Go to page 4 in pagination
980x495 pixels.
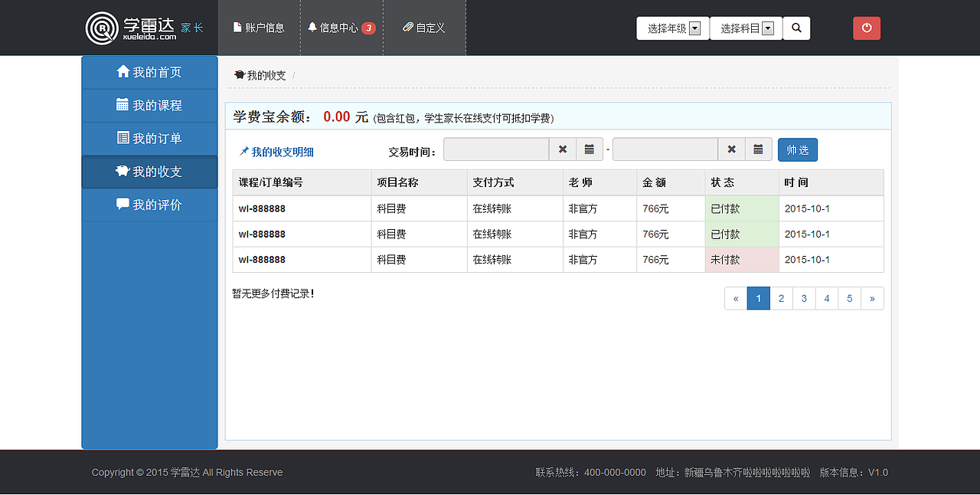click(x=827, y=299)
